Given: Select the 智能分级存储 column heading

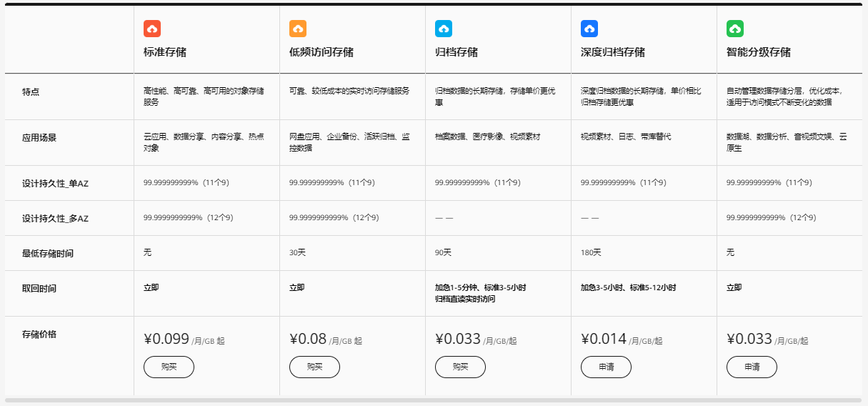Looking at the screenshot, I should click(759, 52).
